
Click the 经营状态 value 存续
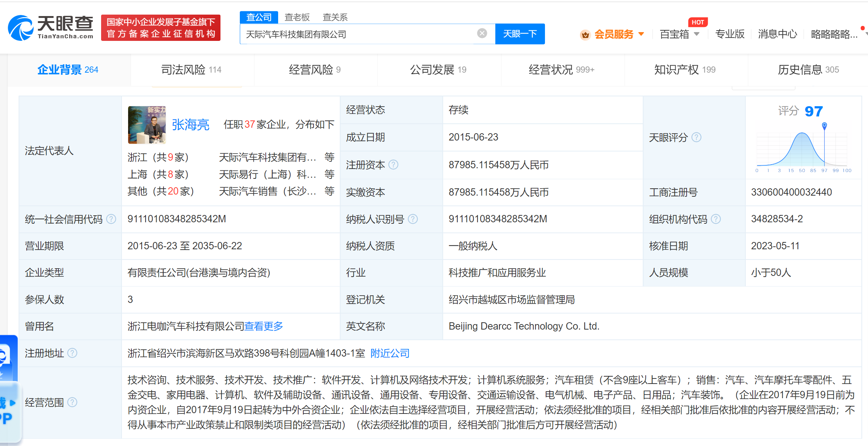coord(458,110)
